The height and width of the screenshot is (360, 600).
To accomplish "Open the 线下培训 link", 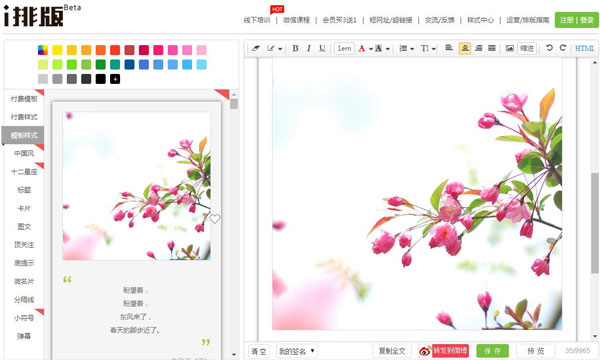I will tap(257, 20).
